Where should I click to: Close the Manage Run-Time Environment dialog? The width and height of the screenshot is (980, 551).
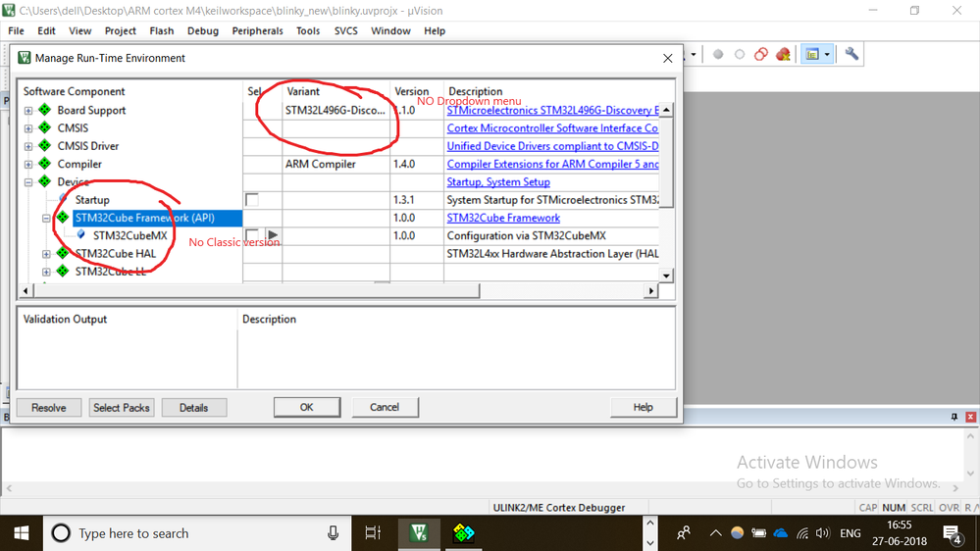coord(667,58)
